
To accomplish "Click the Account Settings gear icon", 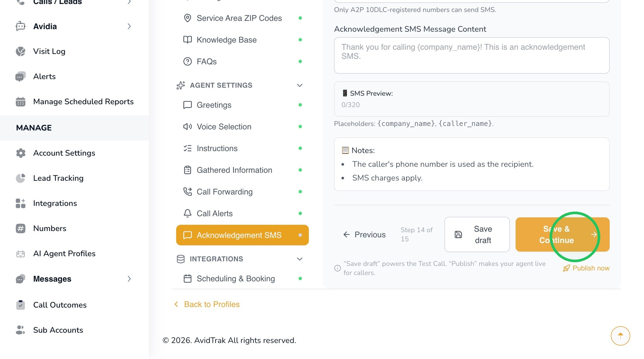I will (x=21, y=153).
